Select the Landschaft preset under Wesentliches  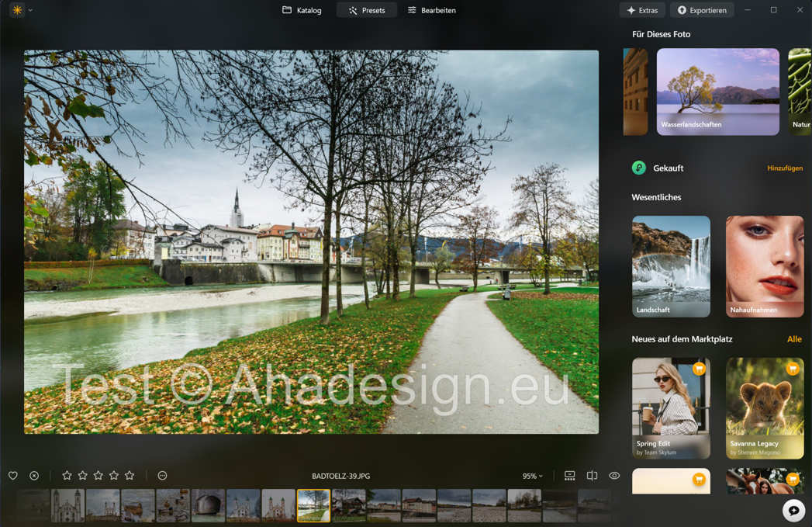670,266
